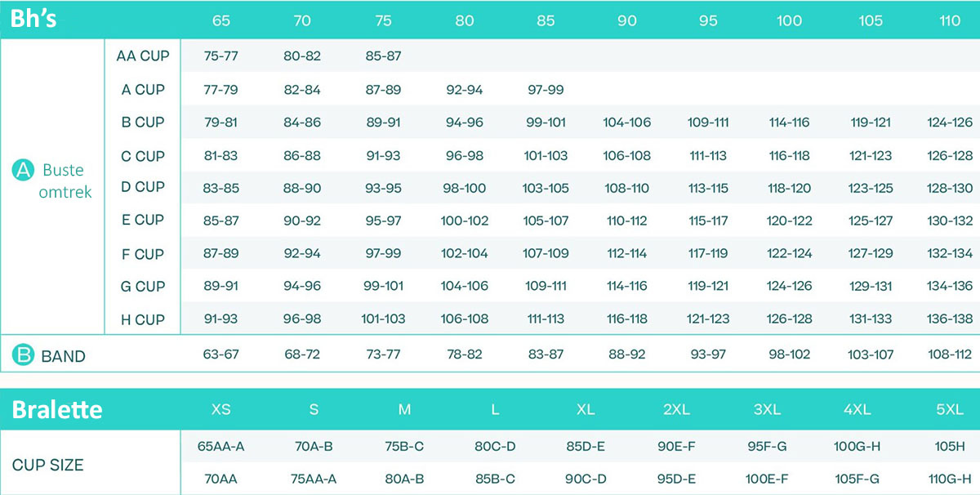This screenshot has width=980, height=495.
Task: Select the 75 band size column header
Action: point(383,21)
